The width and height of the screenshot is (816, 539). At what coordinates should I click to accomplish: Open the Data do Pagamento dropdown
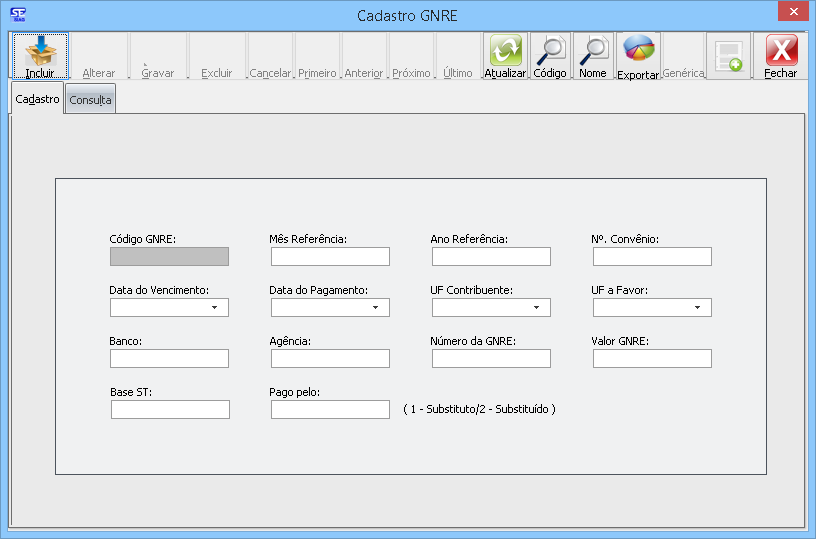pyautogui.click(x=375, y=308)
